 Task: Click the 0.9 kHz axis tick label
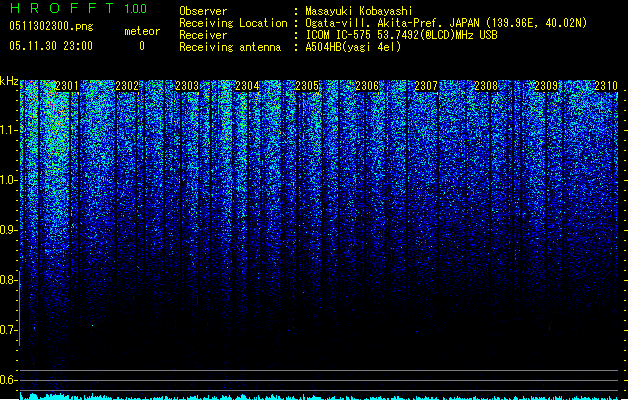(9, 230)
